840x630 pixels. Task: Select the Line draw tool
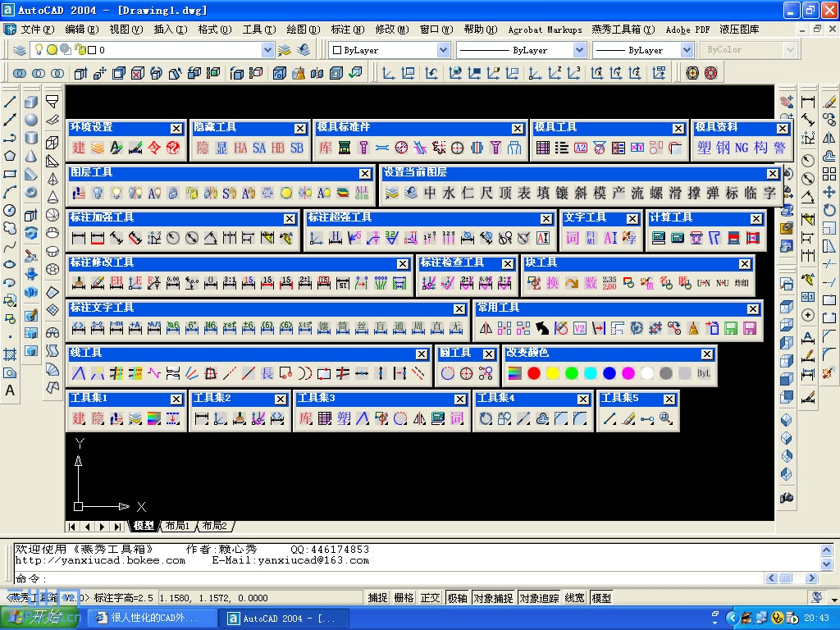tap(10, 101)
